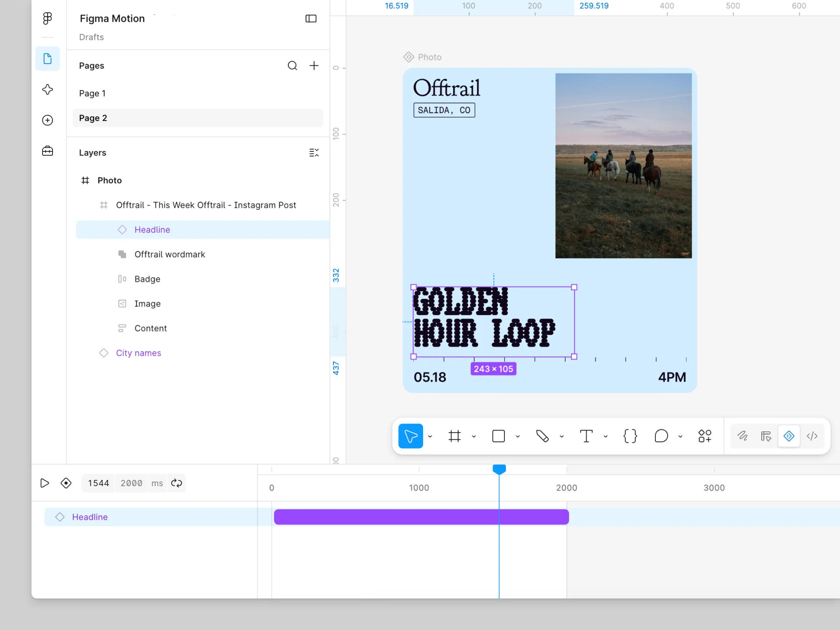Select the Pen tool
Image resolution: width=840 pixels, height=630 pixels.
542,436
